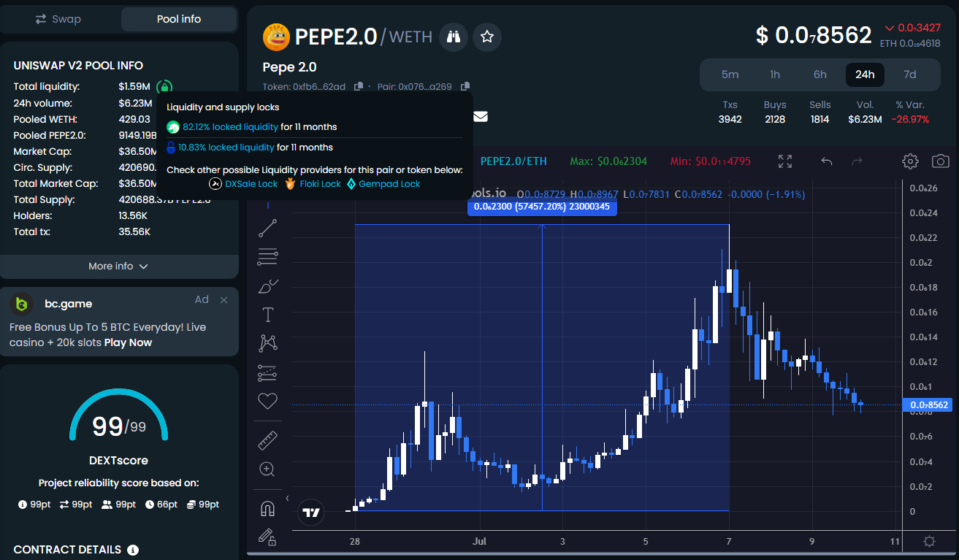Click the Total tx value 35.56K

[134, 232]
